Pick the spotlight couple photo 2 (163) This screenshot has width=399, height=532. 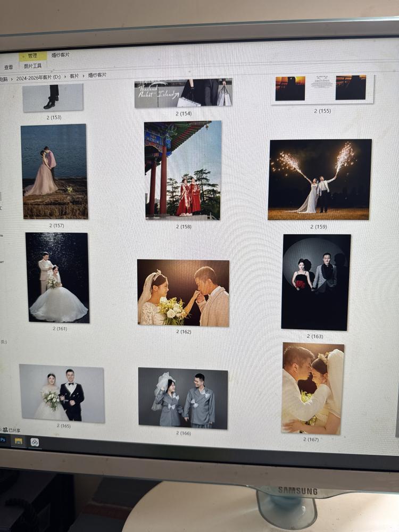[315, 282]
